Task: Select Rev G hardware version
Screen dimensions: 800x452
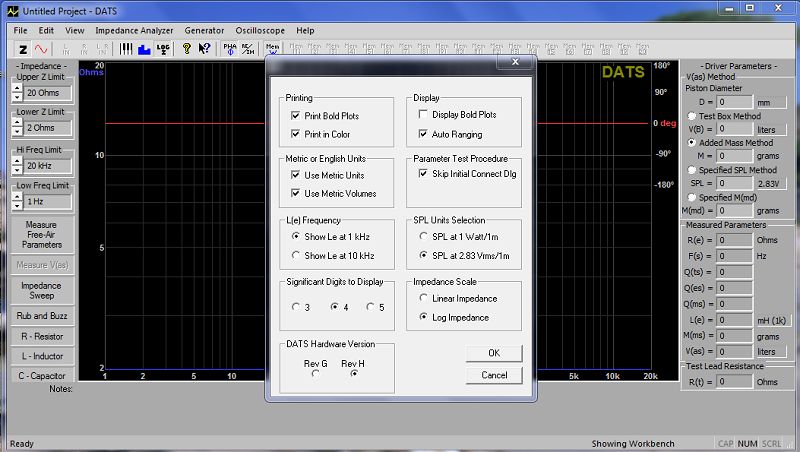Action: 316,374
